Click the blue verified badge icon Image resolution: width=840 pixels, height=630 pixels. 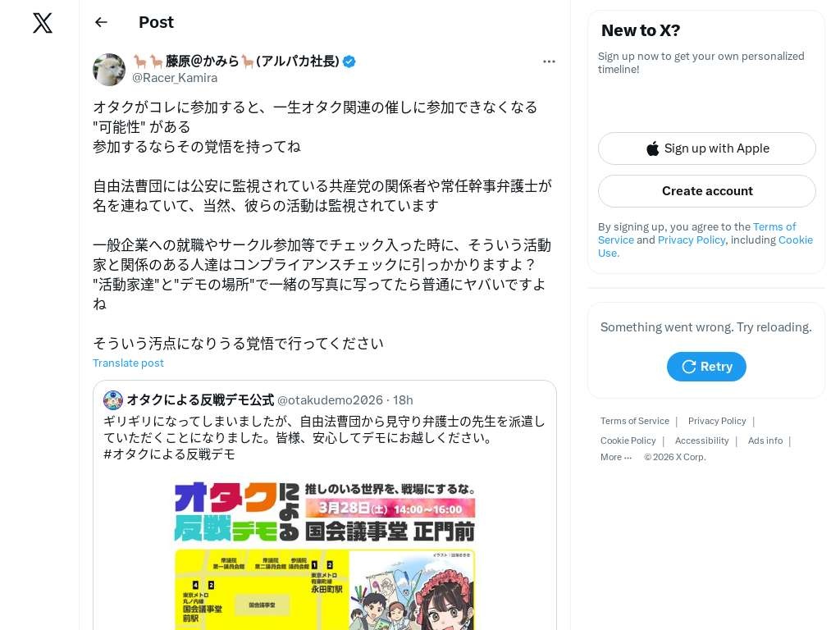click(349, 62)
